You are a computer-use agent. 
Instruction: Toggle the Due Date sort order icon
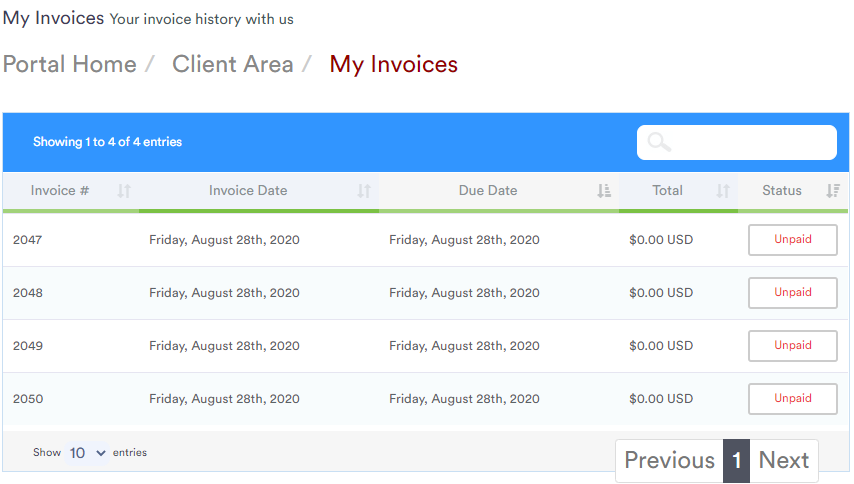pyautogui.click(x=603, y=191)
